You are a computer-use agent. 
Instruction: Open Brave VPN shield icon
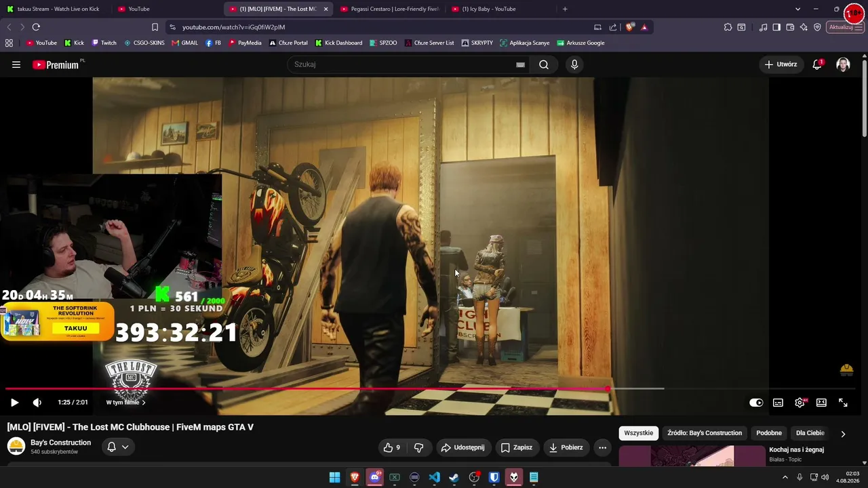pyautogui.click(x=817, y=27)
